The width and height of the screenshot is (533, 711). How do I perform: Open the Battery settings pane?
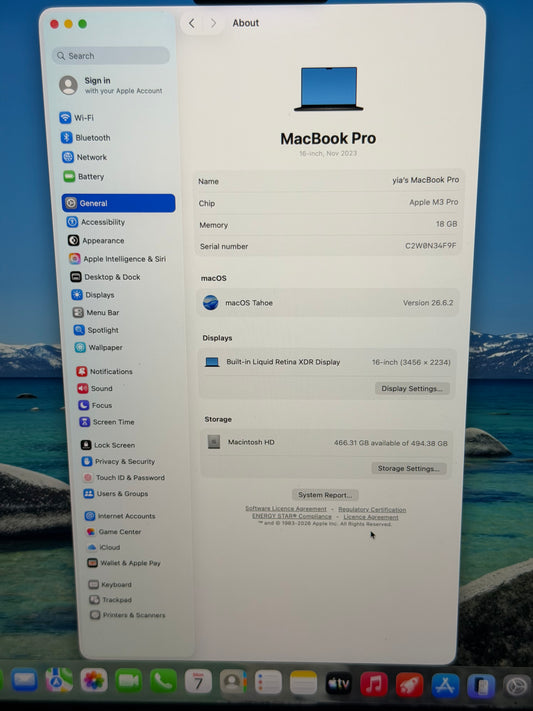84,176
